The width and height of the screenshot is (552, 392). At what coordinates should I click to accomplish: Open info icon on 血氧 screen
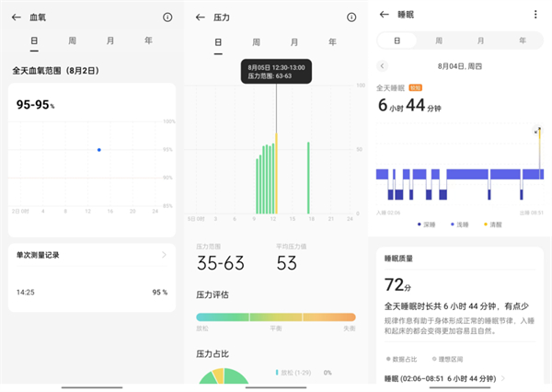[167, 17]
